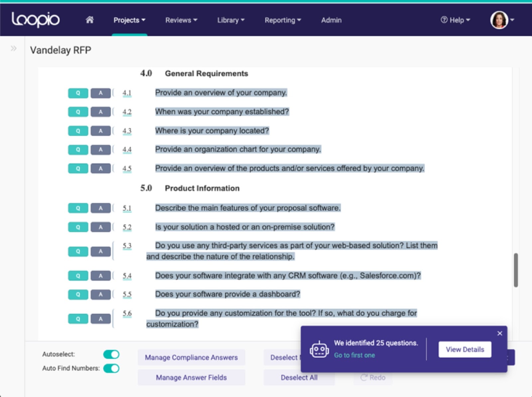Click the Q tag for item 5.4
Screen dimensions: 532x397
(78, 276)
